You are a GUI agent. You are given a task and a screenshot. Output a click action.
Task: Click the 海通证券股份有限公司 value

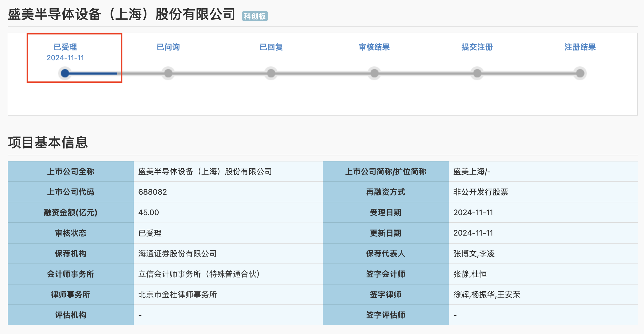177,254
